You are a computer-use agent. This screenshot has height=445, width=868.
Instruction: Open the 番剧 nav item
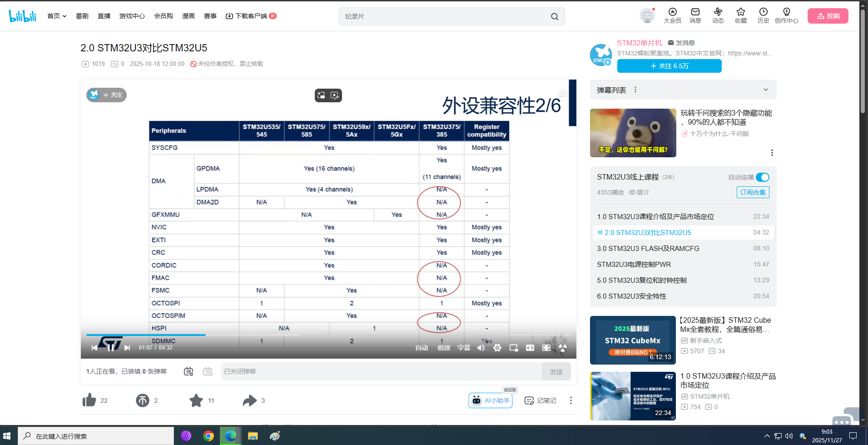pyautogui.click(x=82, y=16)
